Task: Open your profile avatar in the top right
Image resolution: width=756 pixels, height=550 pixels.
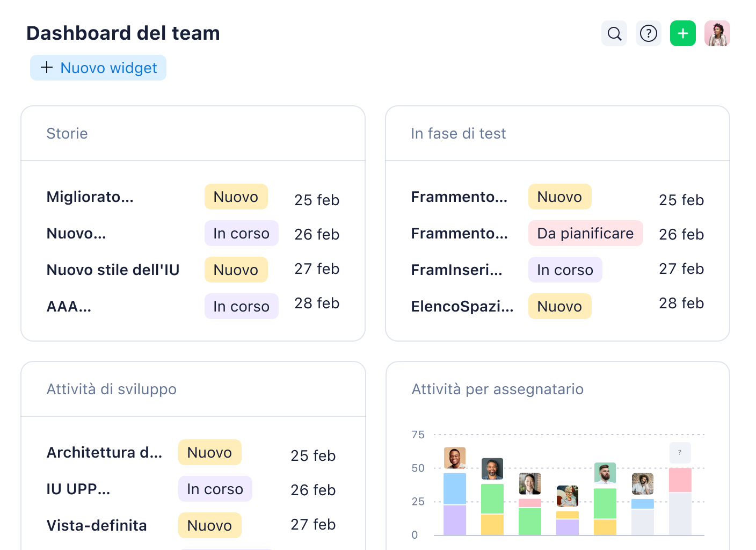Action: tap(717, 33)
